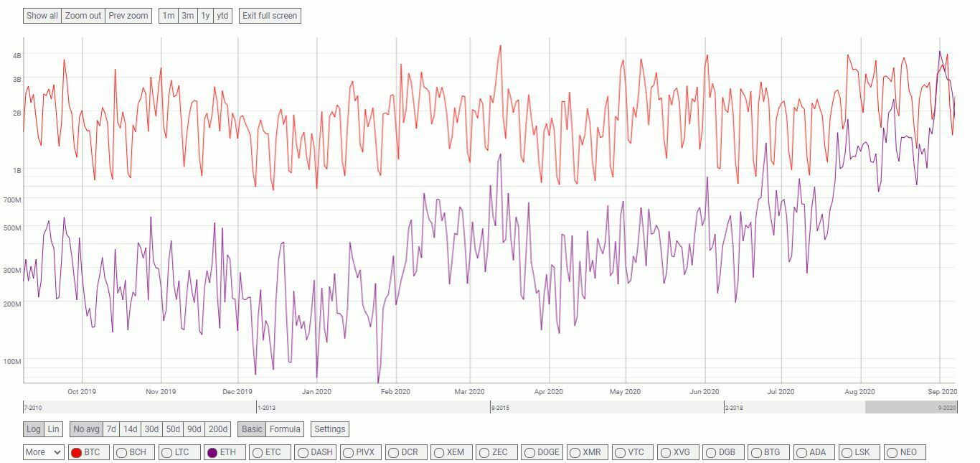Select the Basic tab
The height and width of the screenshot is (463, 980).
(x=253, y=429)
